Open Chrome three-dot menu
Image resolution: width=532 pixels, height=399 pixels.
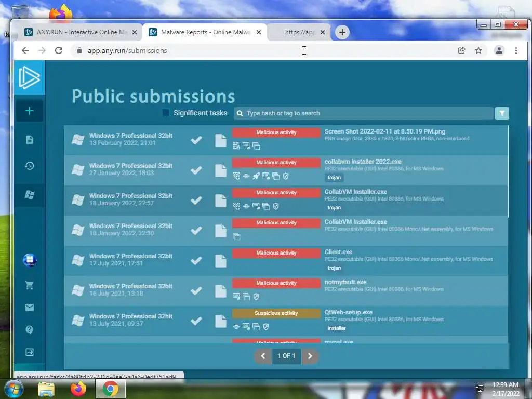coord(516,50)
